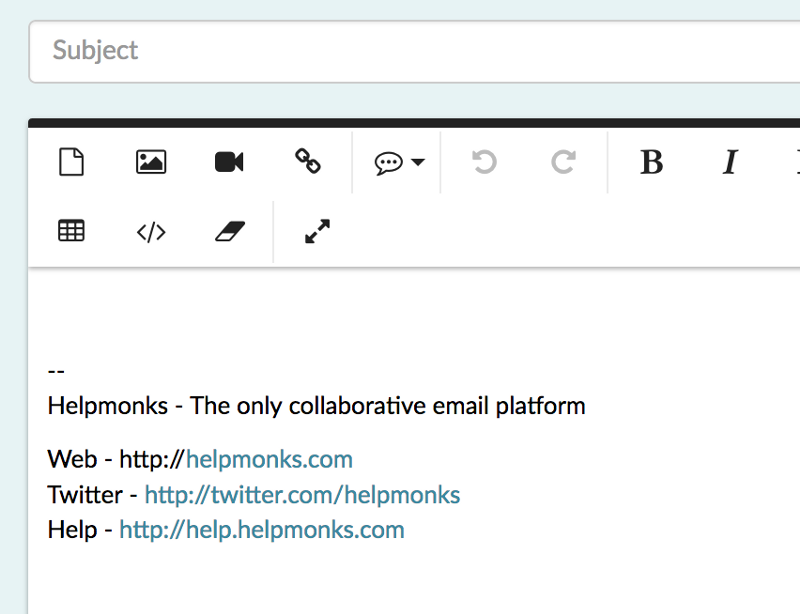This screenshot has width=800, height=614.
Task: Click the '--' signature separator
Action: (x=56, y=372)
